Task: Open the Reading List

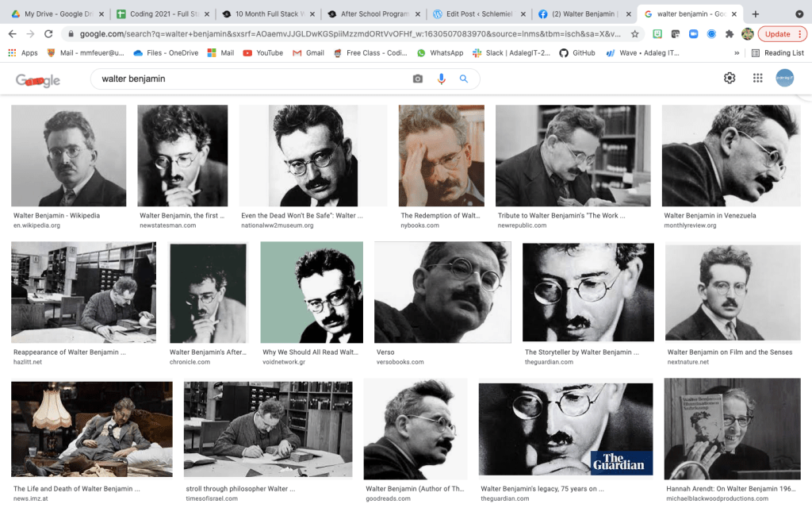Action: coord(777,53)
